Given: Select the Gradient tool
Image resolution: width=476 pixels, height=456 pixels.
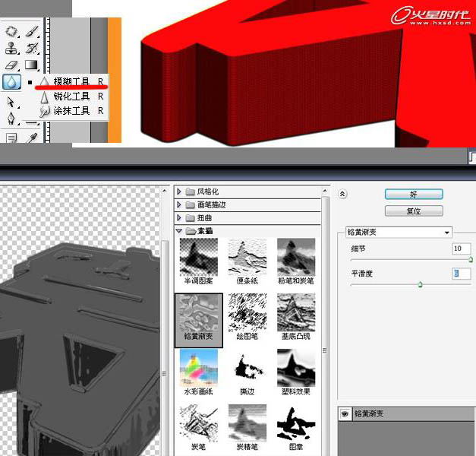Looking at the screenshot, I should (31, 65).
